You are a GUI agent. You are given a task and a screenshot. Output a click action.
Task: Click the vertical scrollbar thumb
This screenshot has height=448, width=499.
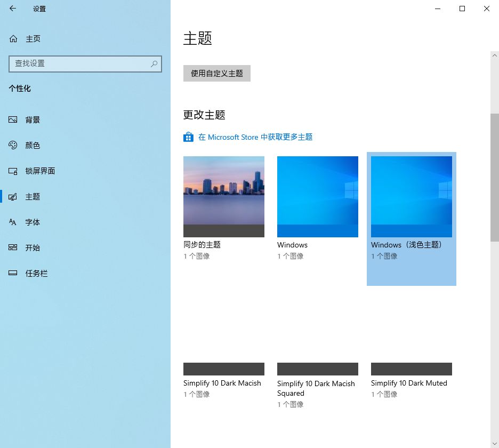pyautogui.click(x=495, y=178)
